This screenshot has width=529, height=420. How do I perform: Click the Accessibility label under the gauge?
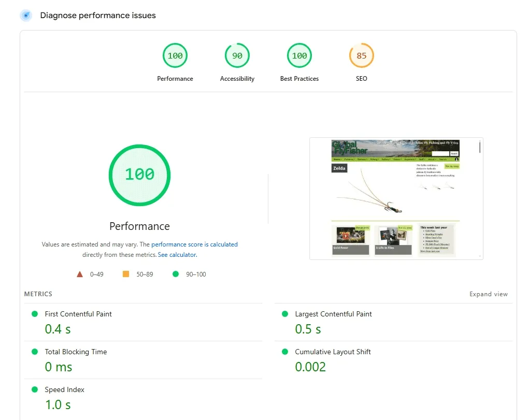tap(237, 79)
